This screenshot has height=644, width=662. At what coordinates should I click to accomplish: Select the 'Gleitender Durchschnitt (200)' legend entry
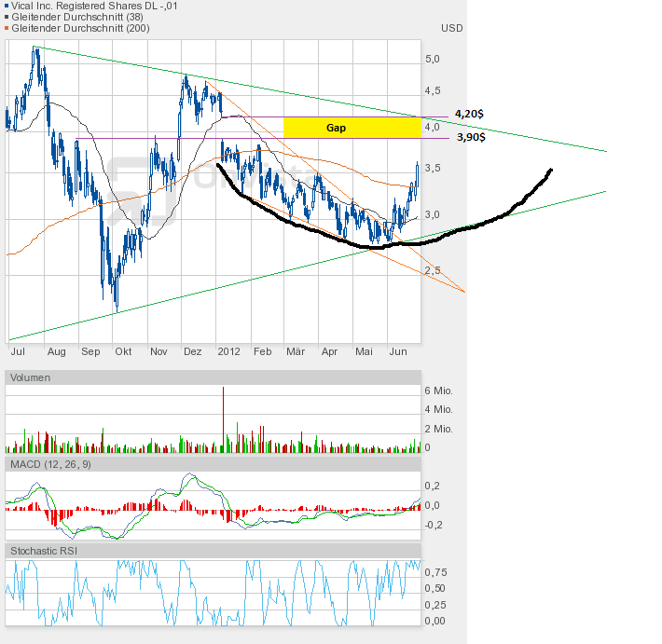coord(80,28)
